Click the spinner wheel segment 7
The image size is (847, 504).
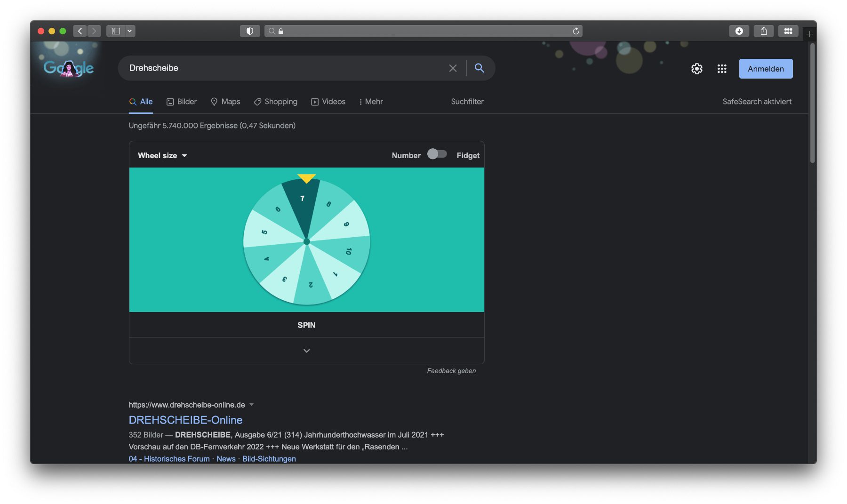[303, 202]
